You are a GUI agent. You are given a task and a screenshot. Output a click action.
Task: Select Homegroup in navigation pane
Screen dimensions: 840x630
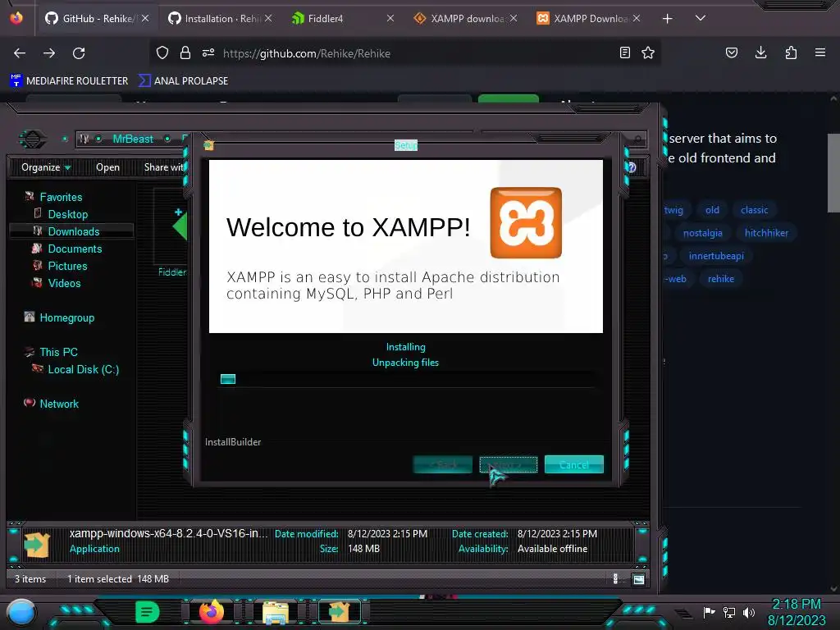click(x=67, y=317)
